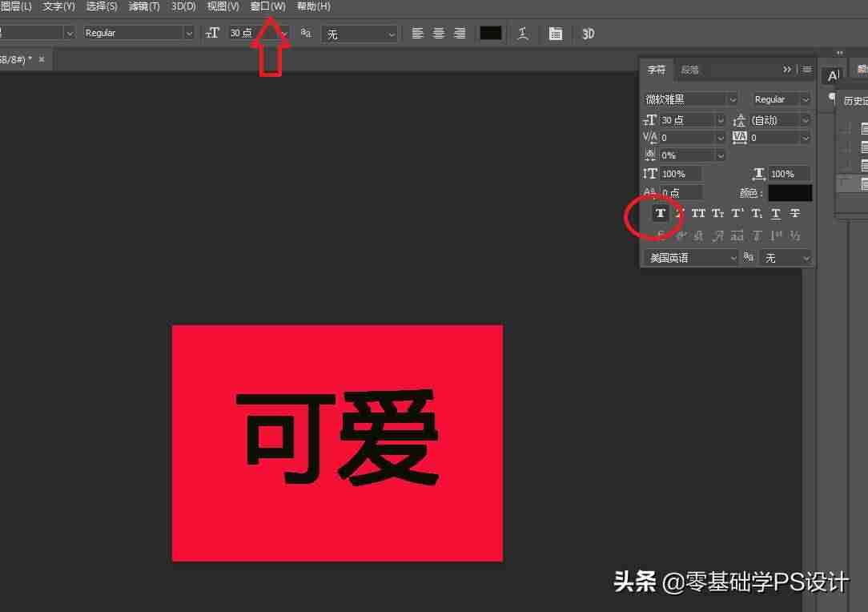Left align text in options bar
Viewport: 868px width, 612px height.
tap(418, 33)
